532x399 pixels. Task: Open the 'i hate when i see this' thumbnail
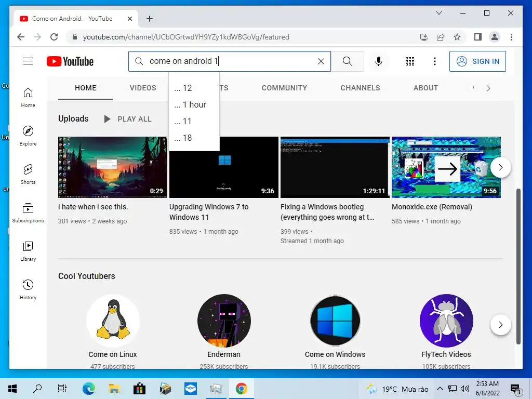click(x=113, y=167)
